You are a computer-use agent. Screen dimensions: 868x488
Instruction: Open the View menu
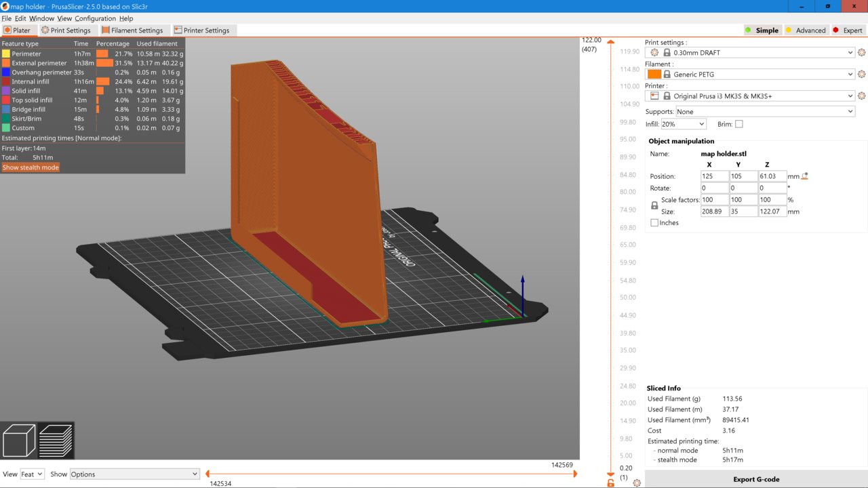64,18
